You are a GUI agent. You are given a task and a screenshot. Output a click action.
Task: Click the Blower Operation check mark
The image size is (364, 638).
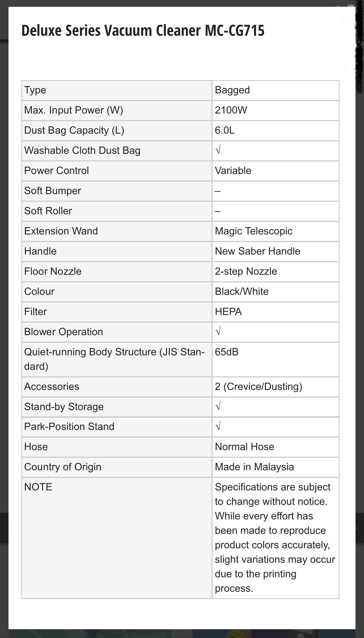[x=218, y=331]
